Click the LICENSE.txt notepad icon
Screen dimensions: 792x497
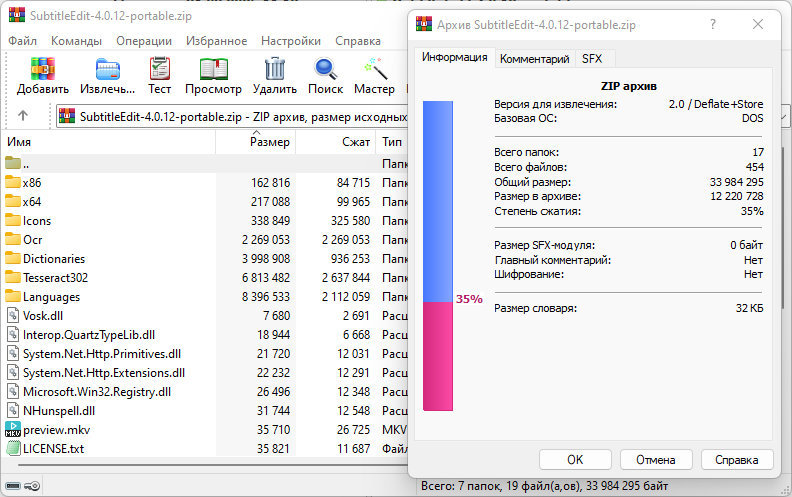point(13,449)
